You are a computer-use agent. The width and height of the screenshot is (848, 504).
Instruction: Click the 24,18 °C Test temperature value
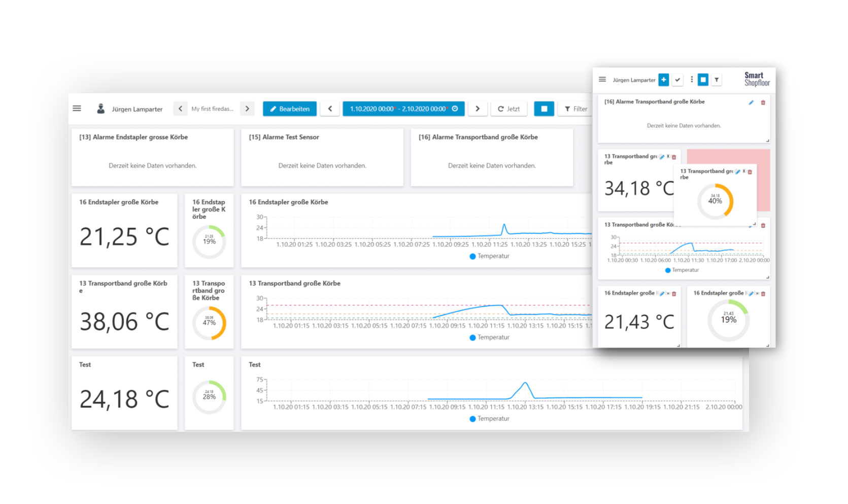[x=124, y=399]
